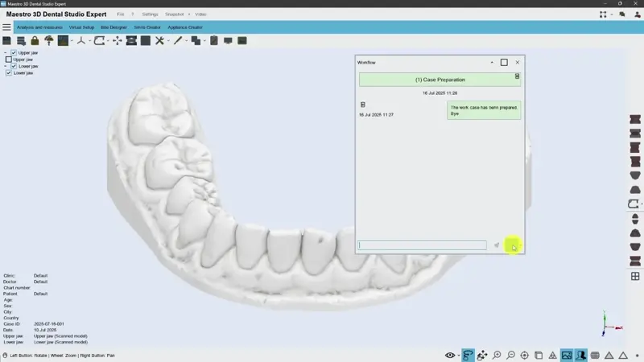Viewport: 644px width, 362px height.
Task: Open the Settings menu
Action: pos(150,14)
